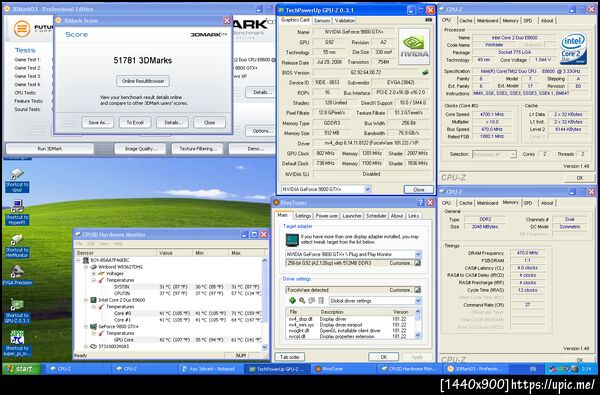The height and width of the screenshot is (395, 600).
Task: Click the Windows Start button
Action: pos(22,369)
